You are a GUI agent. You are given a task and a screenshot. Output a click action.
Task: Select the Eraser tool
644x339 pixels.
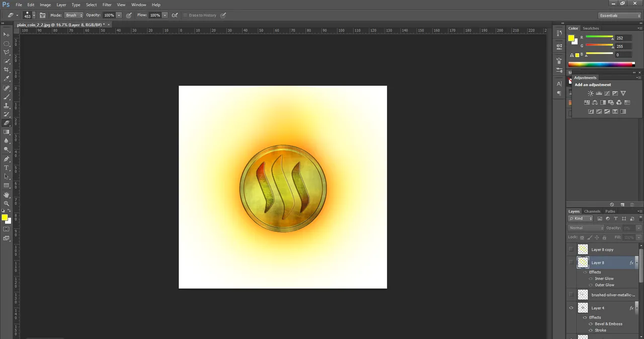(x=7, y=123)
